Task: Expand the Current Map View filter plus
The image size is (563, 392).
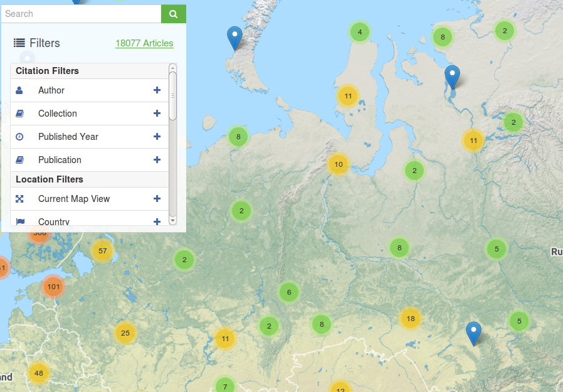Action: pos(157,199)
